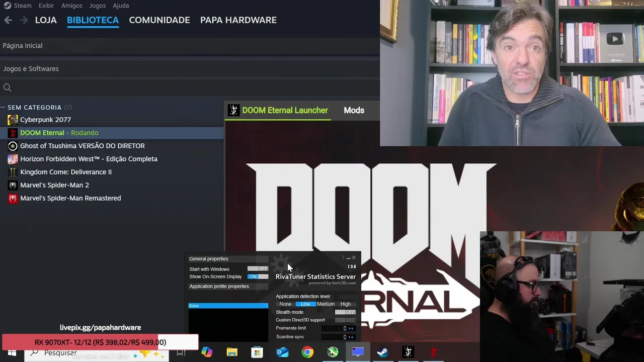Select Kingdom Come: Deliverance II

(66, 172)
